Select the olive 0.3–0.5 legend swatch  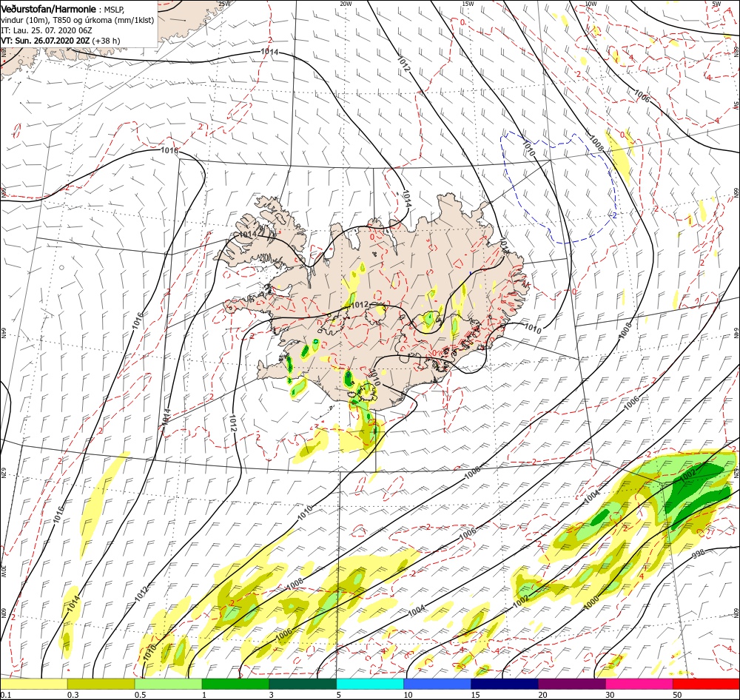[101, 684]
